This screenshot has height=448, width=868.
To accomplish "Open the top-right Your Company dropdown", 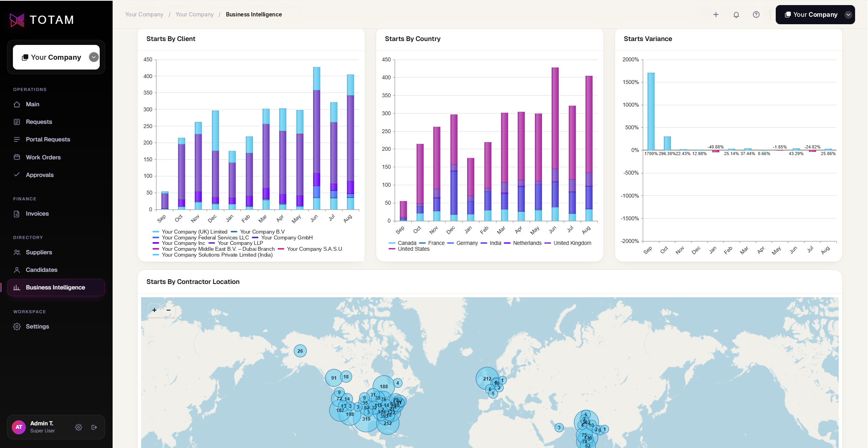I will click(815, 14).
